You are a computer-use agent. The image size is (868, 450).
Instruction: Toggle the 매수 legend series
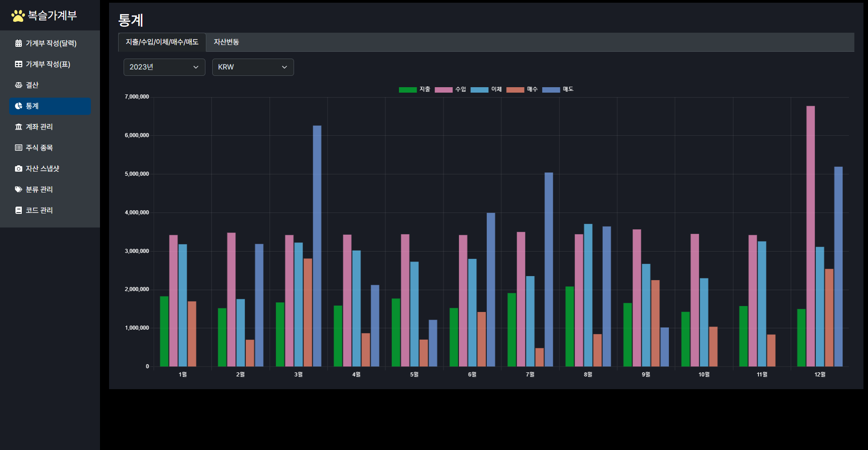522,89
